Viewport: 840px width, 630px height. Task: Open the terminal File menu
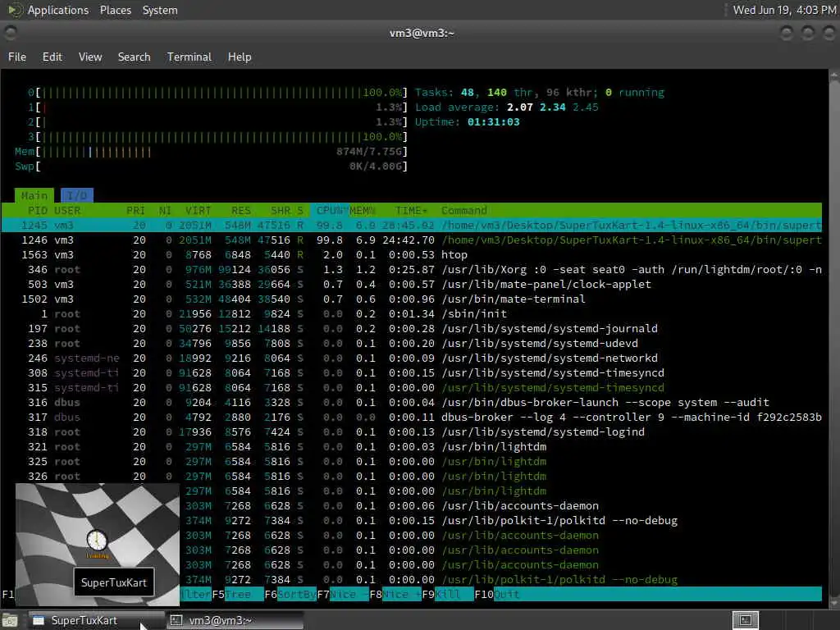coord(17,57)
